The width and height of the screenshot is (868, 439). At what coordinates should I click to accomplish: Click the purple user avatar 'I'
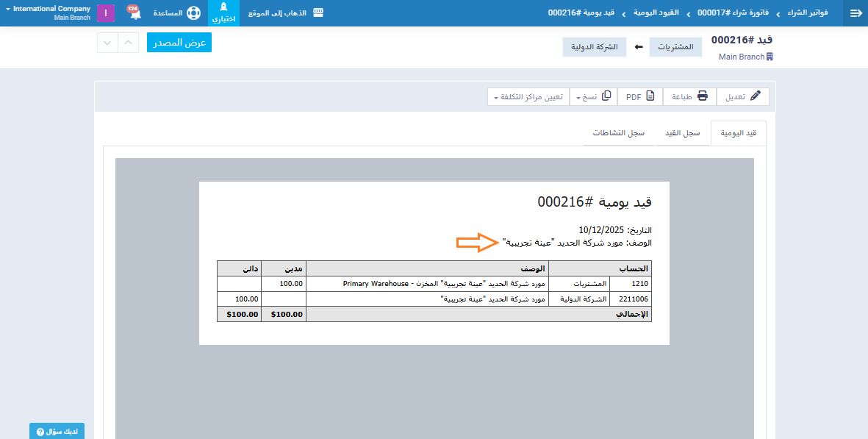[x=106, y=13]
